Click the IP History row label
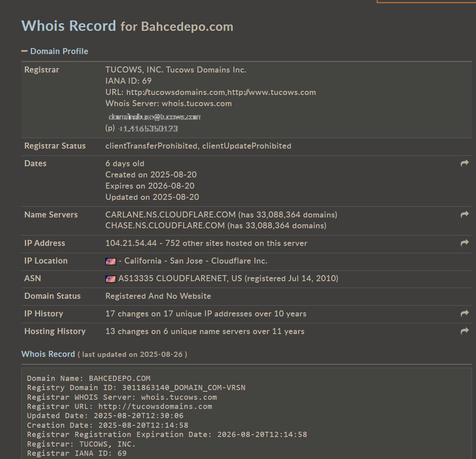Screen dimensions: 476x459 pyautogui.click(x=44, y=314)
